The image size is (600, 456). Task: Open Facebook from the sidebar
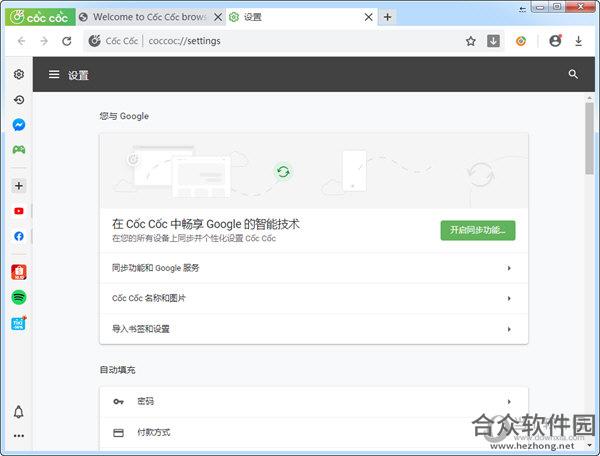[x=19, y=236]
